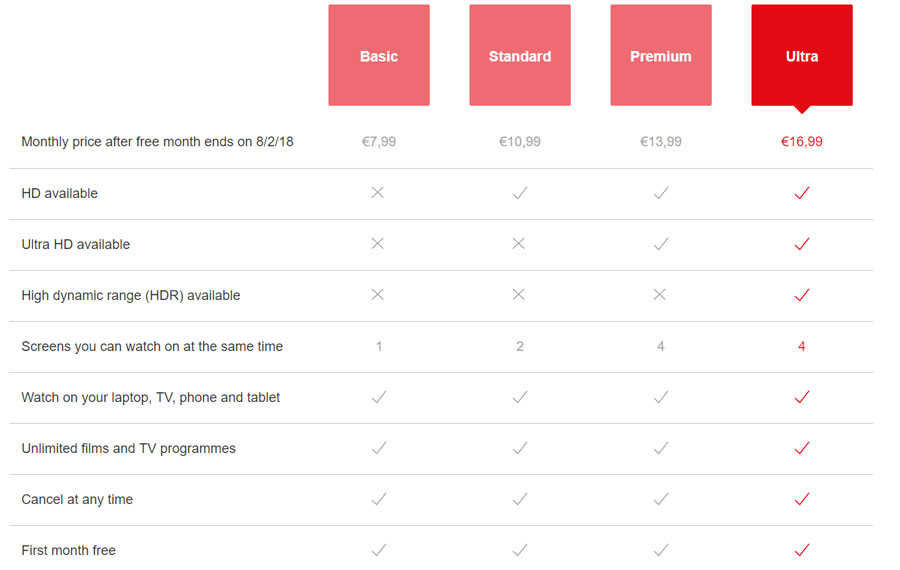
Task: Click the Standard HD available checkmark
Action: click(x=519, y=193)
